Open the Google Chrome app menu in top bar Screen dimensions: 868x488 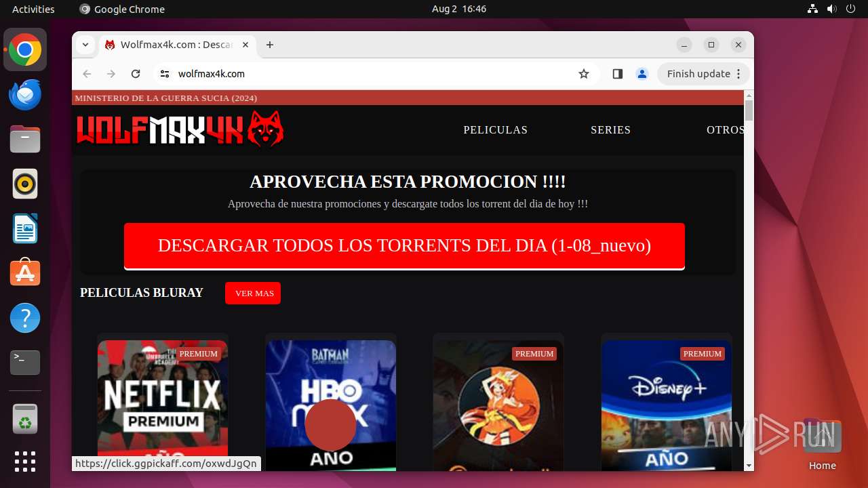[x=122, y=9]
